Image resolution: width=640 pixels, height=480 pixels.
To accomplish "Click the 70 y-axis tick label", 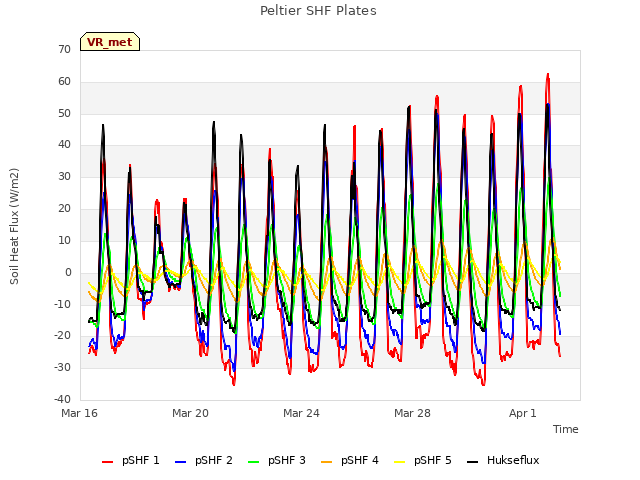I will pyautogui.click(x=64, y=50).
